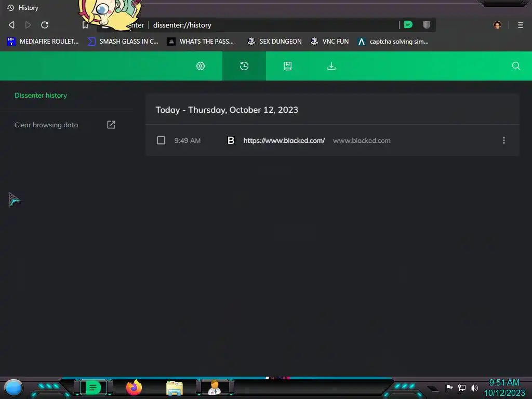Check the 9:49 AM history entry checkbox
The width and height of the screenshot is (532, 399).
pos(161,140)
